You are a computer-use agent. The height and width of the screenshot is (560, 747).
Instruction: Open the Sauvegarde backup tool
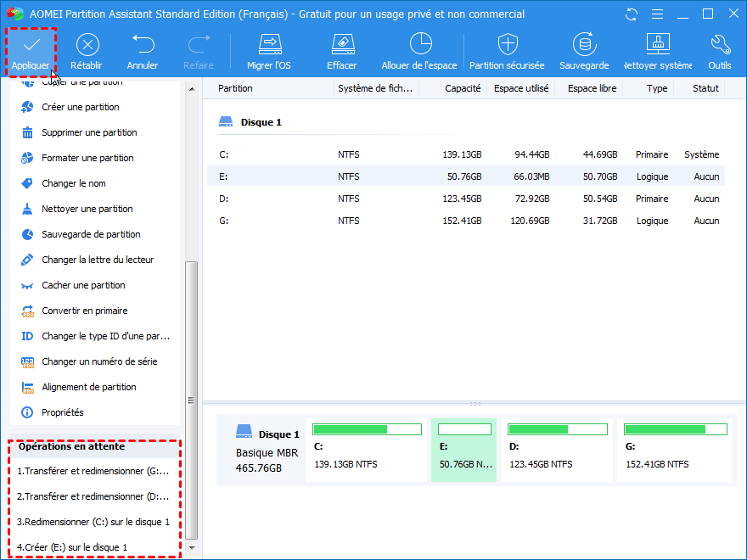pyautogui.click(x=584, y=52)
